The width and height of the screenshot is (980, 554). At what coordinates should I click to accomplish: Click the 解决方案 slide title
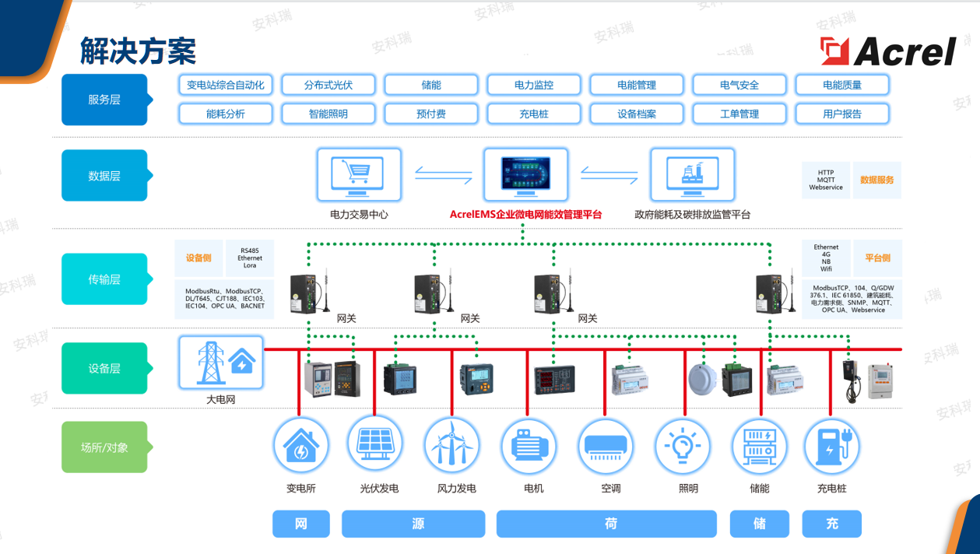click(139, 51)
